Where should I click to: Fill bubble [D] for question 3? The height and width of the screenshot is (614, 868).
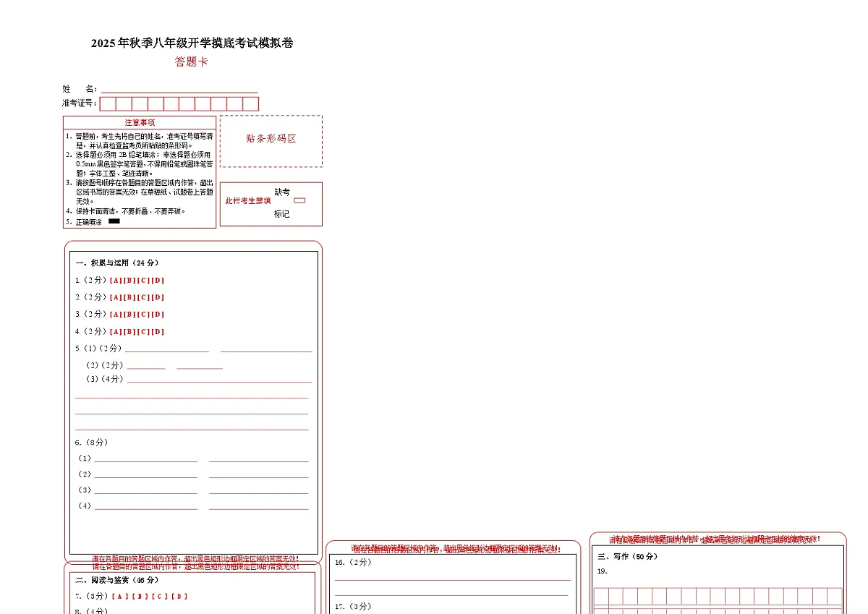pyautogui.click(x=158, y=315)
